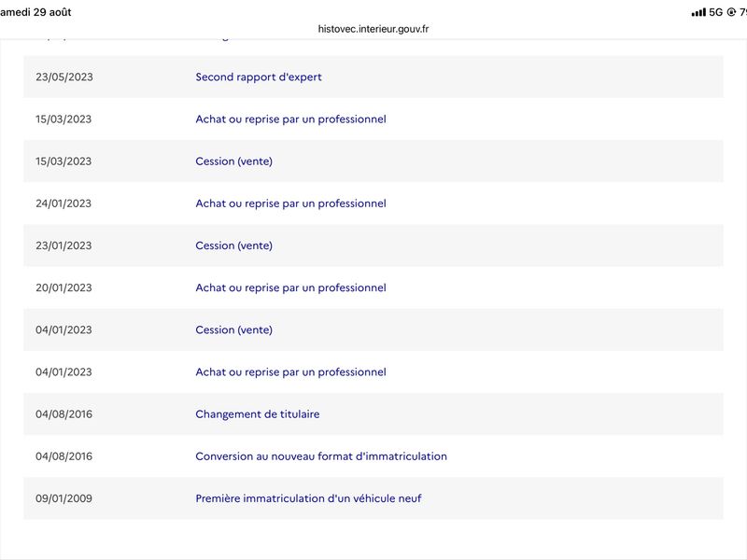This screenshot has width=747, height=560.
Task: Tap the cellular signal bars icon
Action: 698,12
